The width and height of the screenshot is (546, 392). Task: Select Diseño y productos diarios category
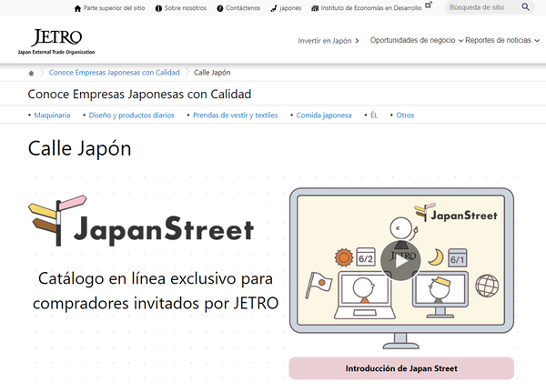pos(131,116)
